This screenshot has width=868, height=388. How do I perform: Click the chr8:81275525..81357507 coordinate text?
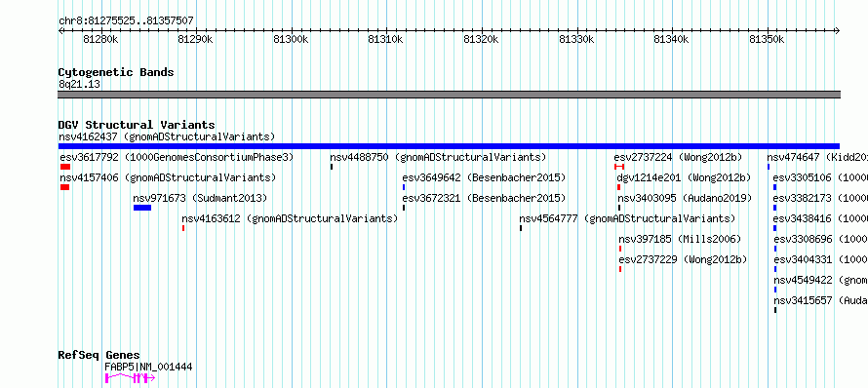126,21
